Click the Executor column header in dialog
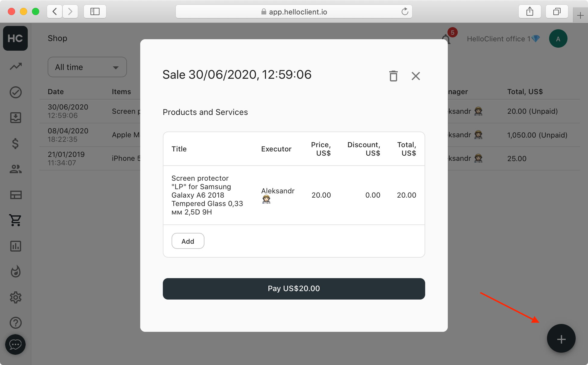The image size is (588, 365). [276, 149]
